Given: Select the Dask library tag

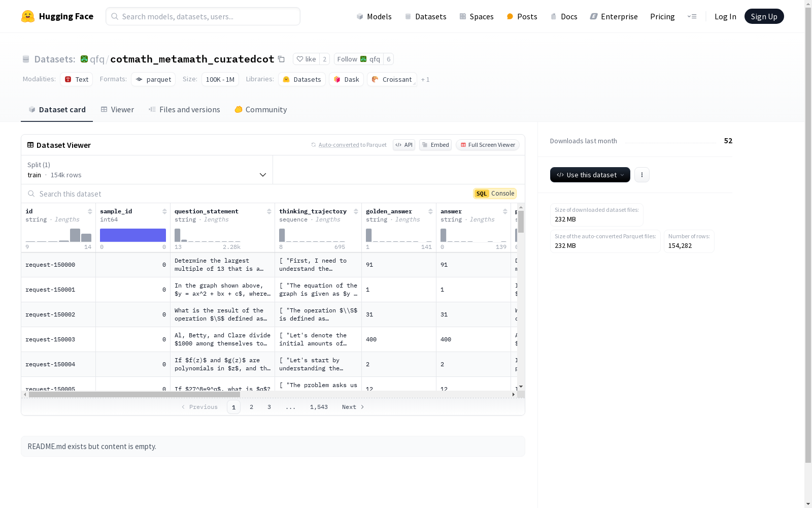Looking at the screenshot, I should [x=346, y=79].
